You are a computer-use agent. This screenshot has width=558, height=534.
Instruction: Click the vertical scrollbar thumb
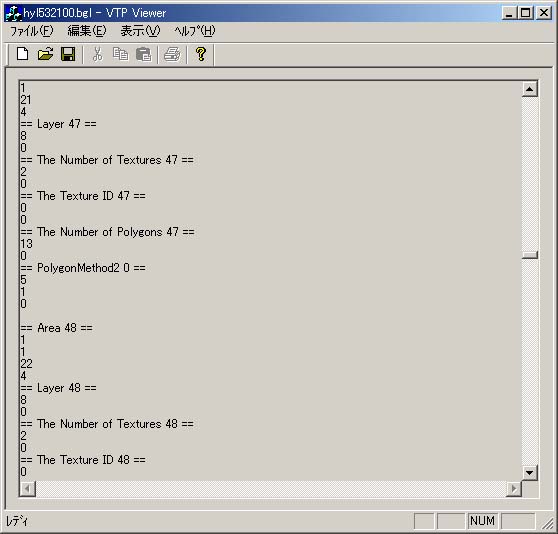[530, 255]
